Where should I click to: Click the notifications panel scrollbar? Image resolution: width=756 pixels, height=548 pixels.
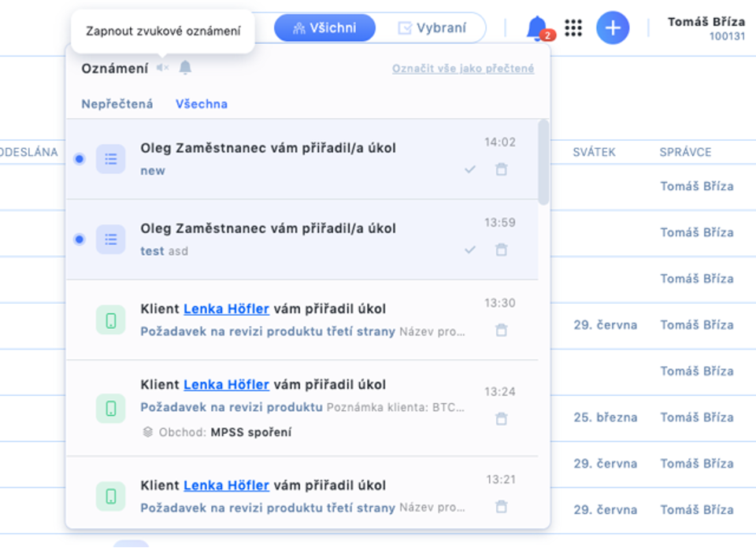[x=543, y=163]
